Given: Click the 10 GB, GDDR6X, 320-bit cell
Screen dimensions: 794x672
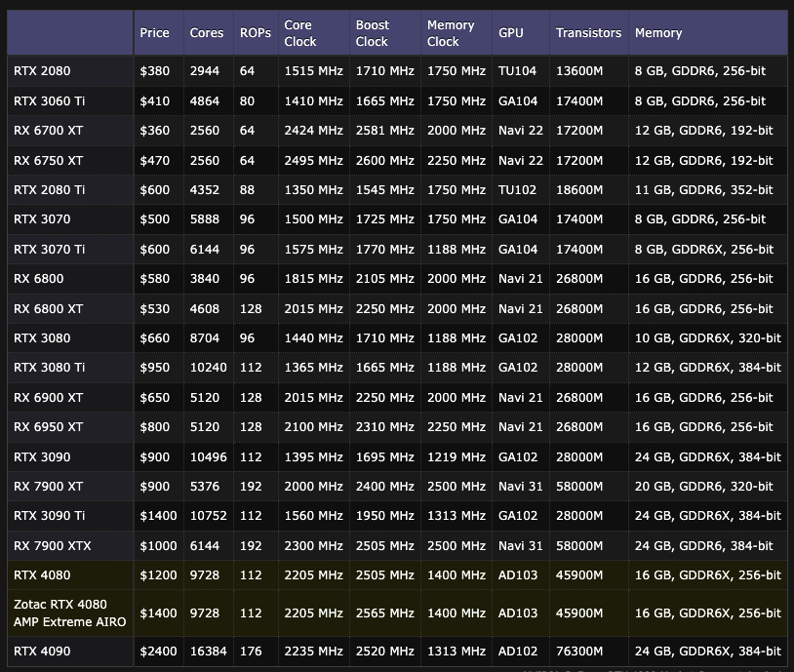Looking at the screenshot, I should [x=708, y=337].
